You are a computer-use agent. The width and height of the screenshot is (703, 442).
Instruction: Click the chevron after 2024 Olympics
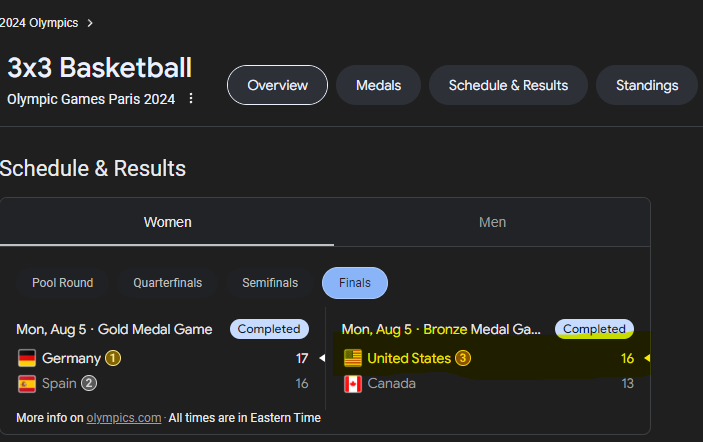(x=90, y=23)
